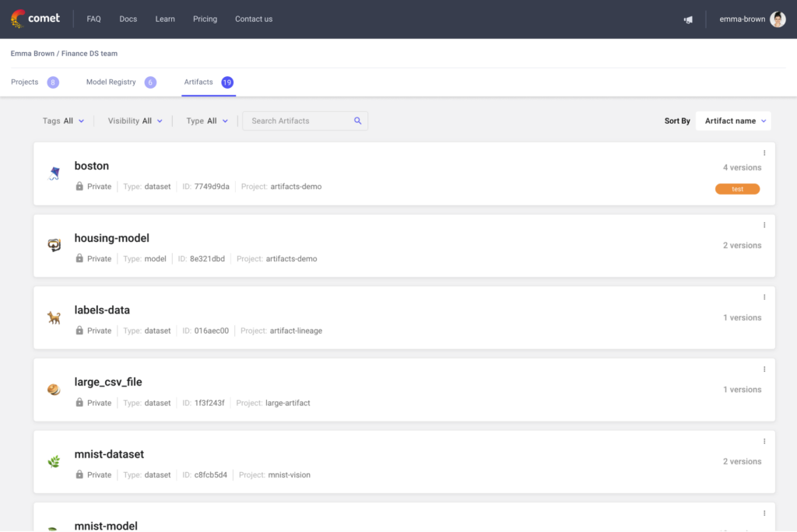Open the labels-data artifact

[x=102, y=310]
